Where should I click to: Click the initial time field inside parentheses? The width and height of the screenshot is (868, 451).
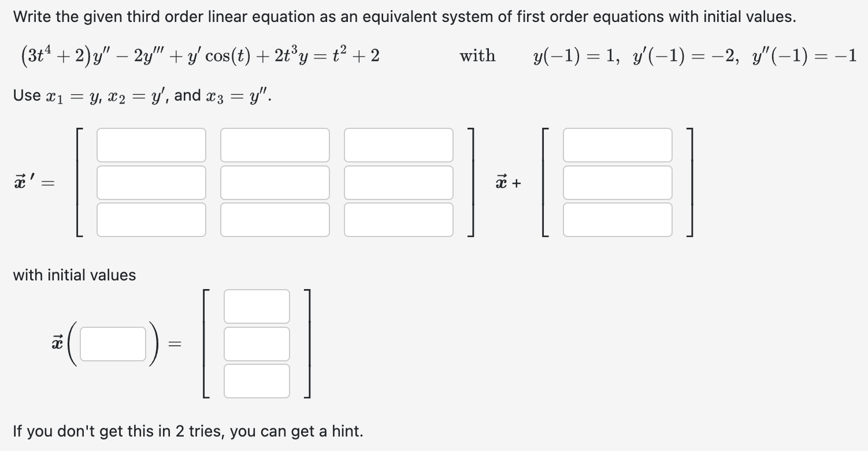point(113,343)
